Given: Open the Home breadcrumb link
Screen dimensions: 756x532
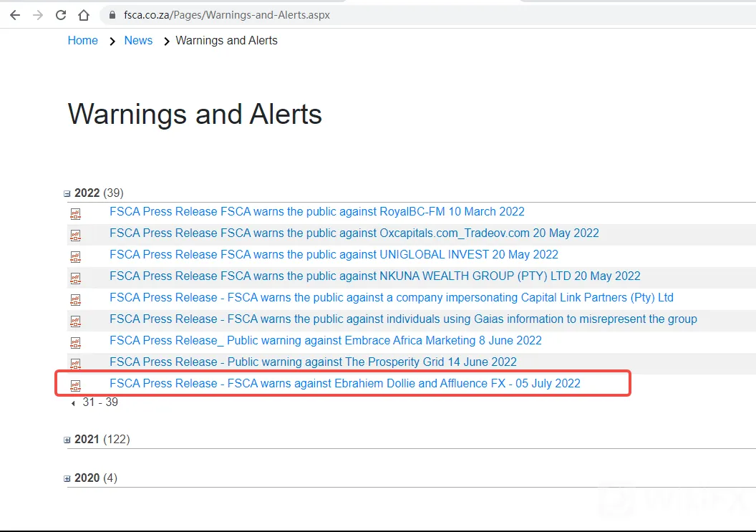Looking at the screenshot, I should pos(82,41).
